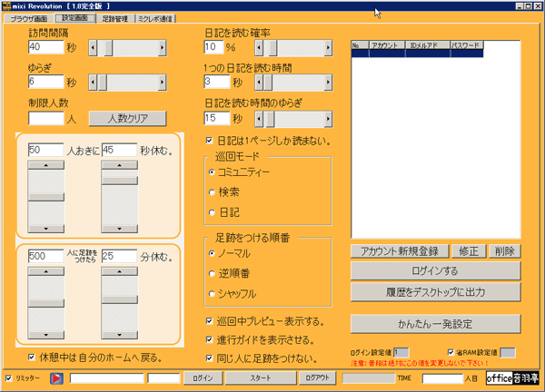Select 逆順番 footprint order
This screenshot has height=392, width=545.
[212, 274]
